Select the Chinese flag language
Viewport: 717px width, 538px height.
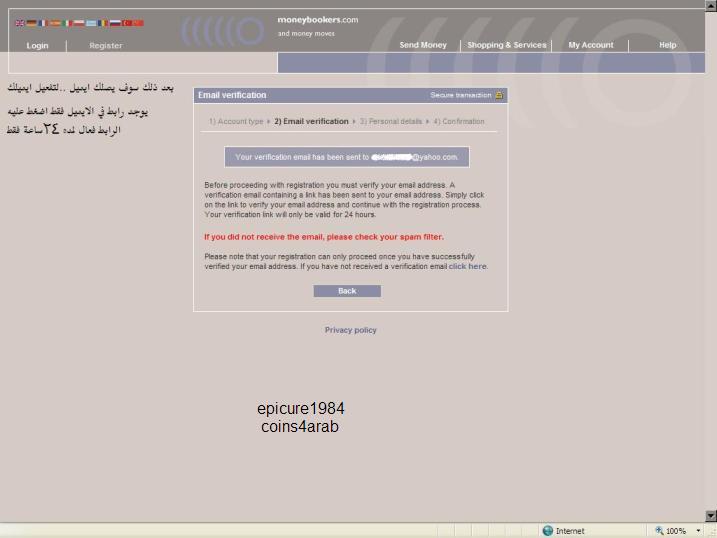tap(139, 23)
